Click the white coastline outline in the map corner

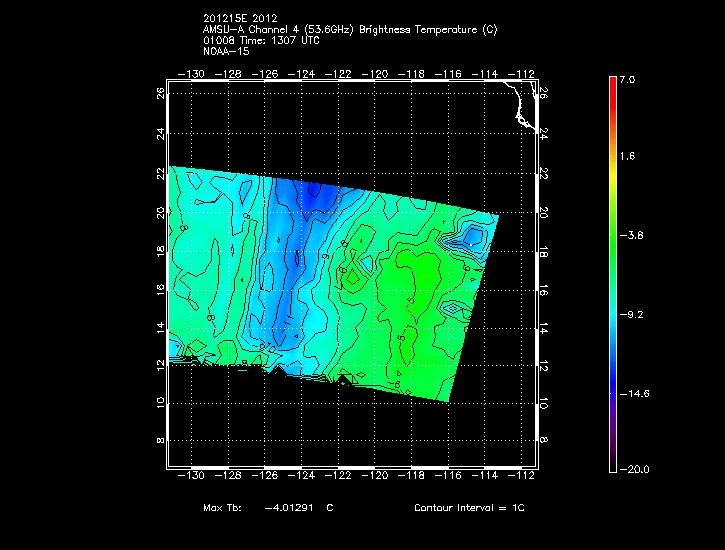[x=518, y=106]
